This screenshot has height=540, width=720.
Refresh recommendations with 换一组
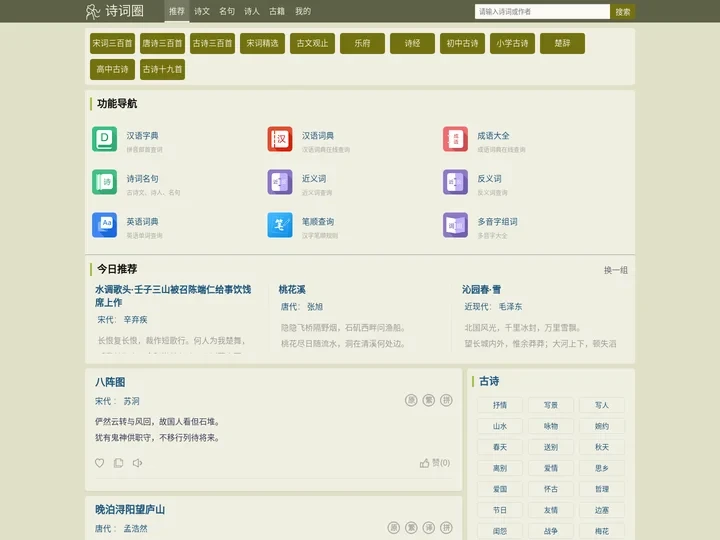(x=616, y=270)
